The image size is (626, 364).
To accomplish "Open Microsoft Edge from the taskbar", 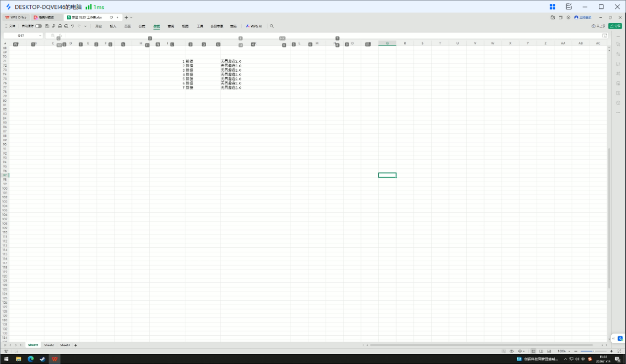I will click(x=30, y=359).
